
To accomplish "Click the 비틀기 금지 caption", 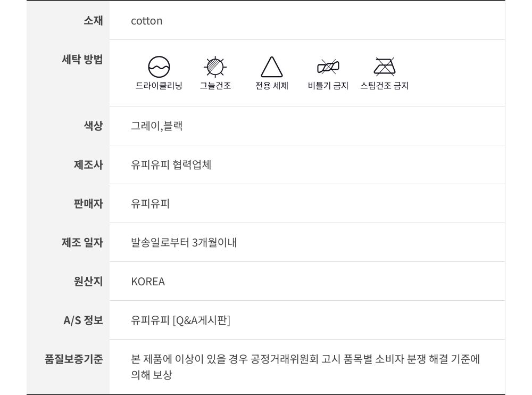I will pyautogui.click(x=328, y=86).
